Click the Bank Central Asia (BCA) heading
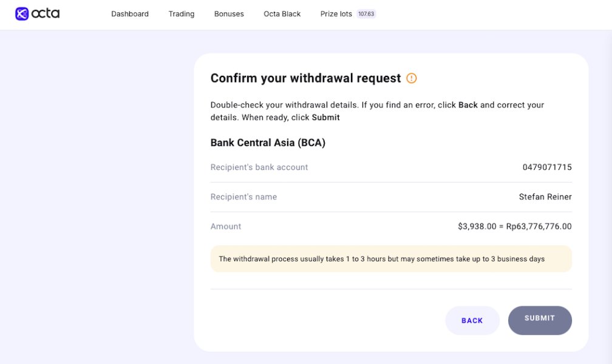Viewport: 612px width, 364px height. (x=268, y=143)
